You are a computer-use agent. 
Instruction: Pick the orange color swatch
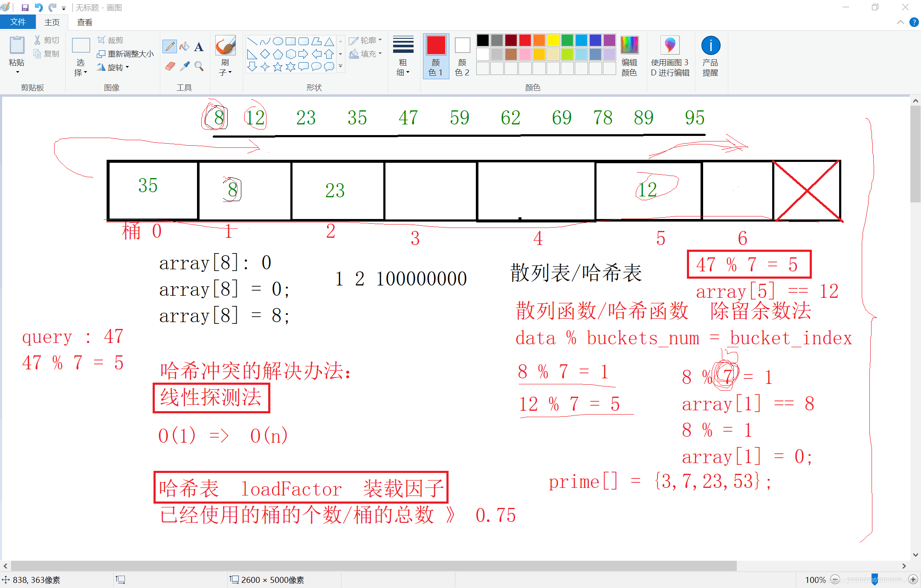coord(539,40)
